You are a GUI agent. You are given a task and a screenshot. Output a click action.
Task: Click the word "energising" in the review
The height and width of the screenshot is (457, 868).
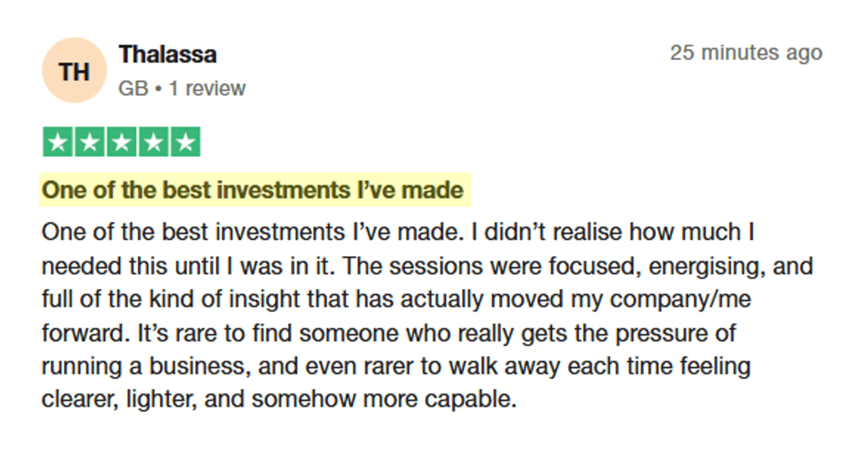pyautogui.click(x=704, y=266)
